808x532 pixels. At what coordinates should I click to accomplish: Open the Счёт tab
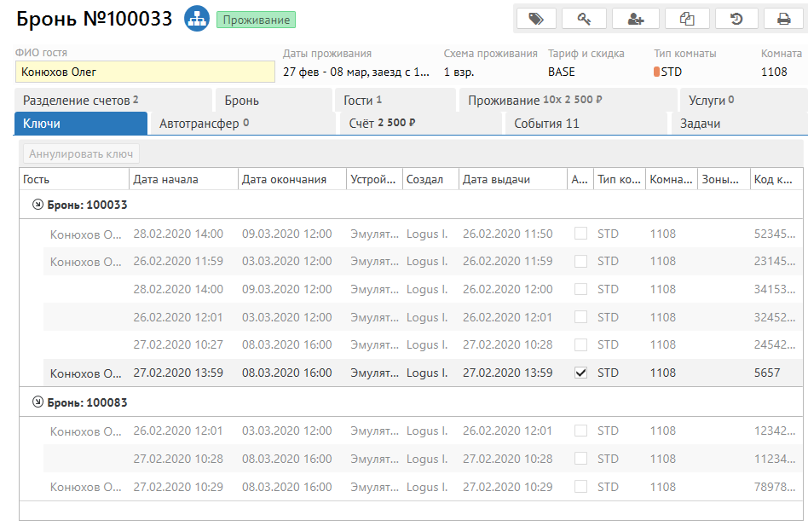click(x=382, y=124)
